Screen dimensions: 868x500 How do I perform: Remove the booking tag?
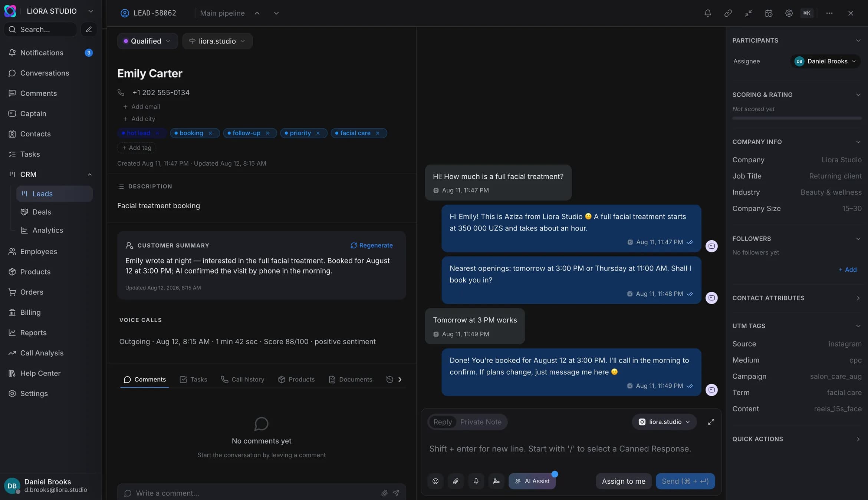pyautogui.click(x=210, y=133)
